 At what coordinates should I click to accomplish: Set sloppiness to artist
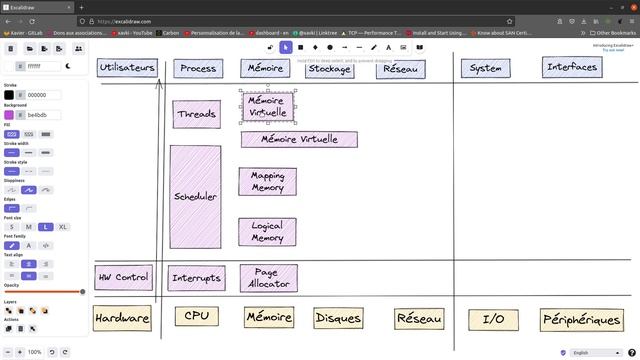[29, 190]
